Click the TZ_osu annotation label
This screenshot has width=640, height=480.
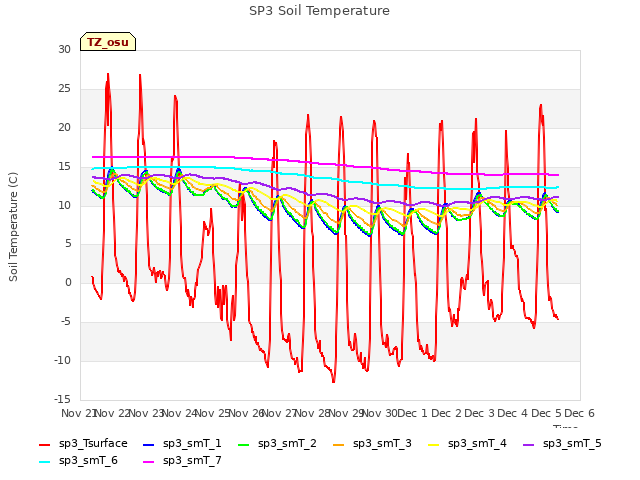point(108,42)
